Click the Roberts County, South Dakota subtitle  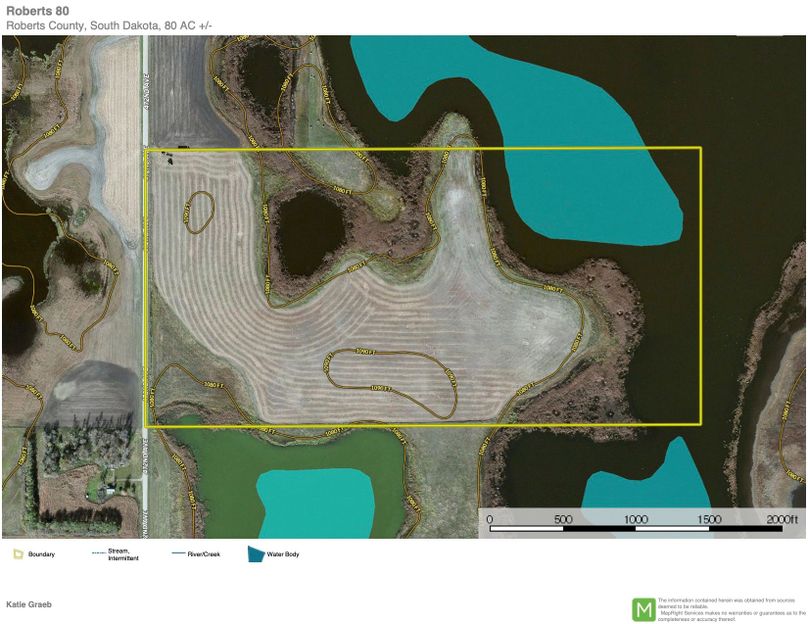coord(109,25)
